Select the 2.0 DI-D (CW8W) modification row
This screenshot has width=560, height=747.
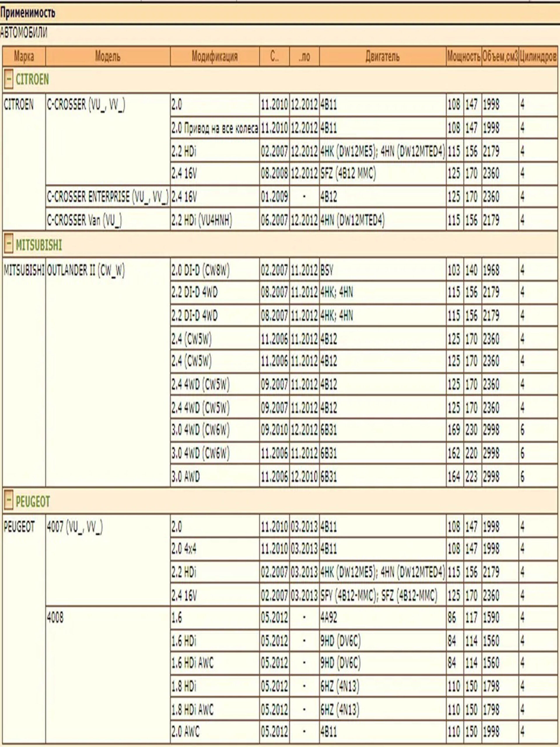(x=200, y=270)
